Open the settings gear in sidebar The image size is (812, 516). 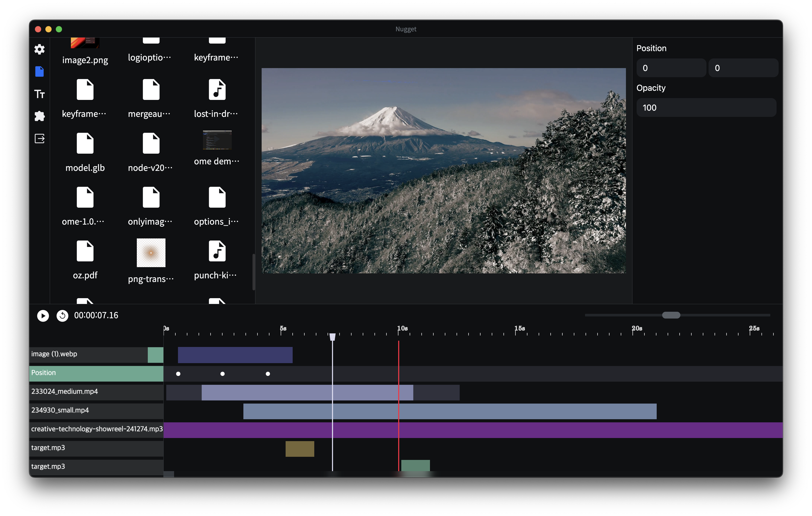(x=39, y=49)
